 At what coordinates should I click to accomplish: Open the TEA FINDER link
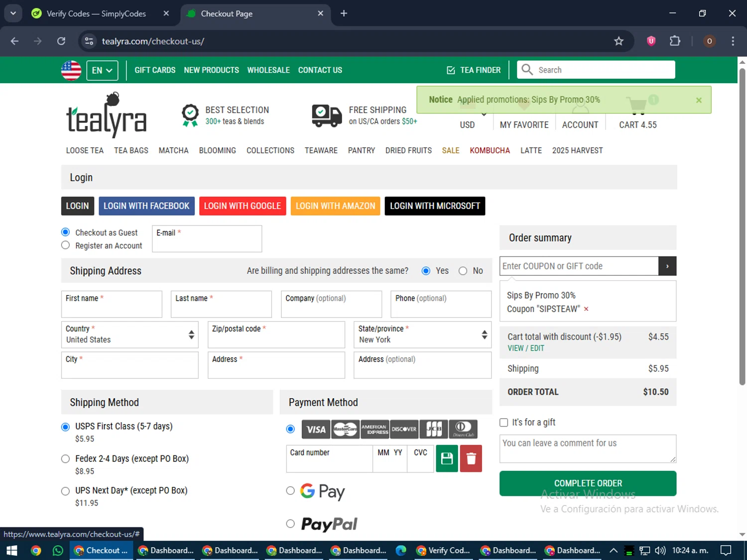tap(474, 70)
